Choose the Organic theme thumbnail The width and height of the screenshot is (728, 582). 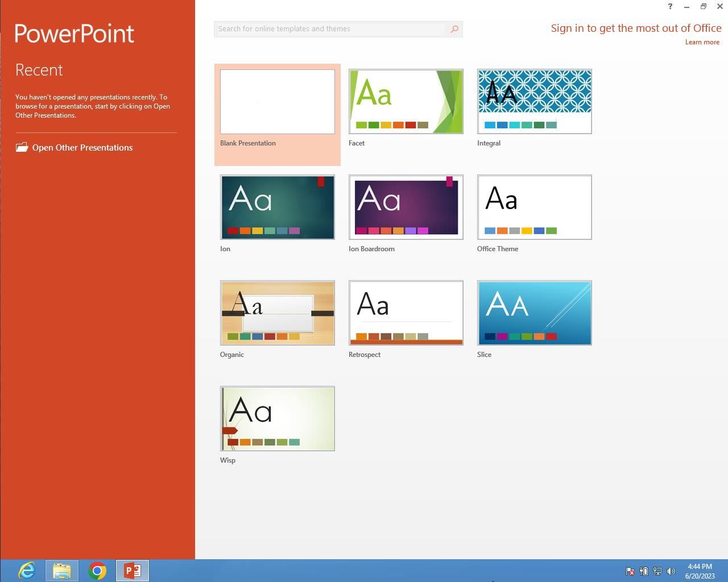278,313
